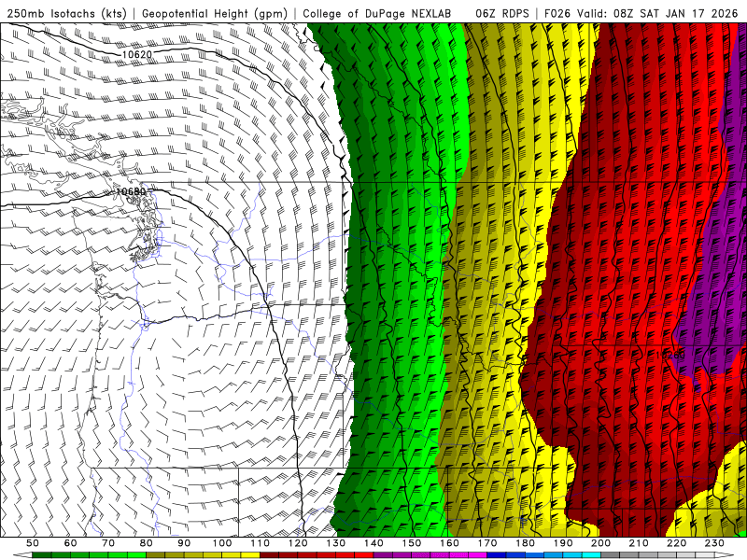Image resolution: width=747 pixels, height=560 pixels.
Task: Click the "06Z RDPS" model run label
Action: [x=501, y=13]
